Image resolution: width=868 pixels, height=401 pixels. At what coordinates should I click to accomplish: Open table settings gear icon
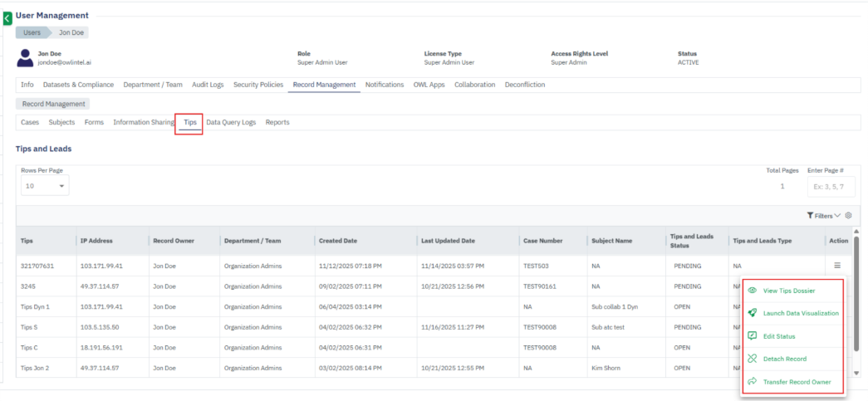click(x=848, y=215)
